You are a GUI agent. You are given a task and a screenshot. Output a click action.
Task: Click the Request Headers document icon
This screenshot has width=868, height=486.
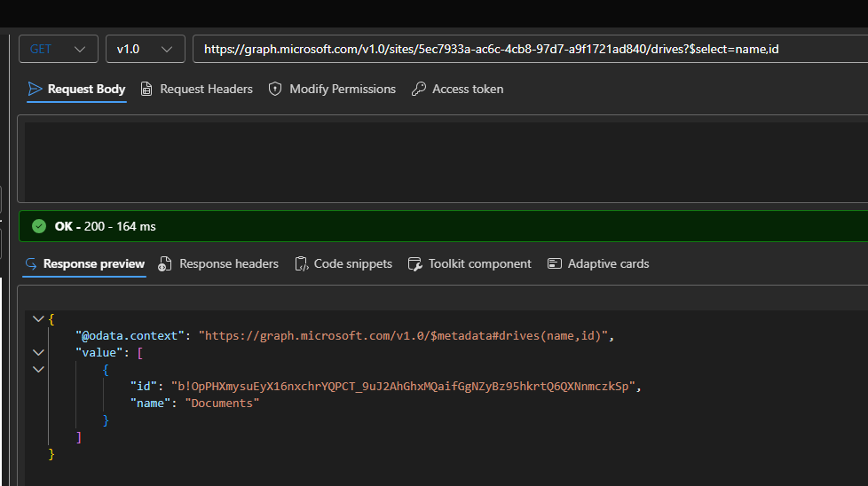(148, 89)
